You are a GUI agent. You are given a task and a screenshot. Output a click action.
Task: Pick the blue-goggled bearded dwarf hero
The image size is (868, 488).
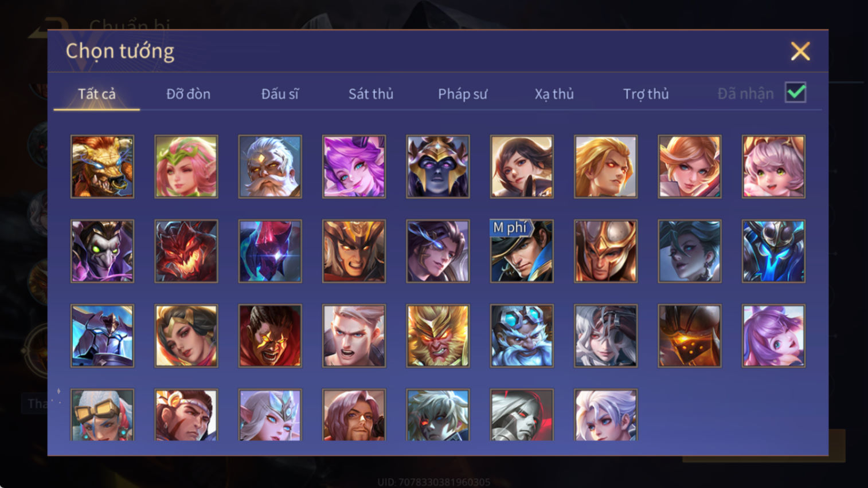(x=522, y=336)
